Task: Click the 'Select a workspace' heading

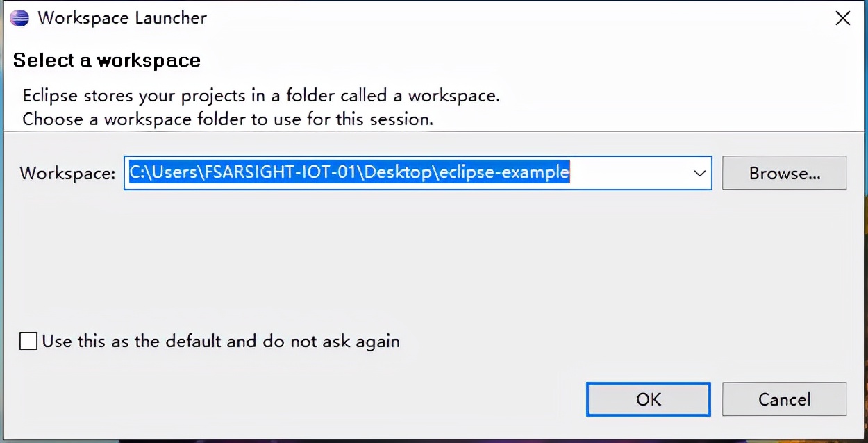Action: point(107,60)
